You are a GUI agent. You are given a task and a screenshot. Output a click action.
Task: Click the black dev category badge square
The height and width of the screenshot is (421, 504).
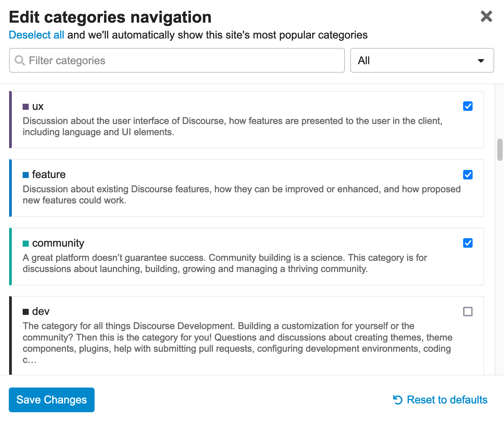coord(26,312)
